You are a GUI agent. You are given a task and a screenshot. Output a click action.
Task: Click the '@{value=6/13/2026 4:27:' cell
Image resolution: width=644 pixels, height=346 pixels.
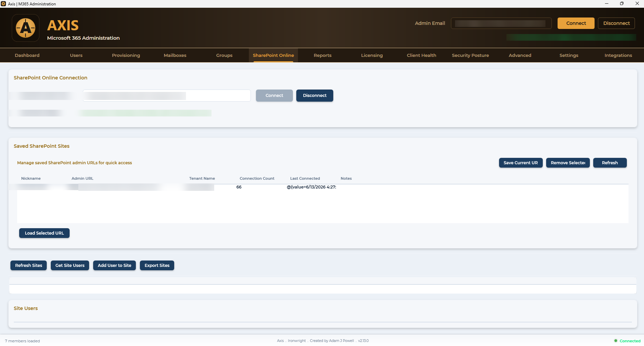[311, 187]
